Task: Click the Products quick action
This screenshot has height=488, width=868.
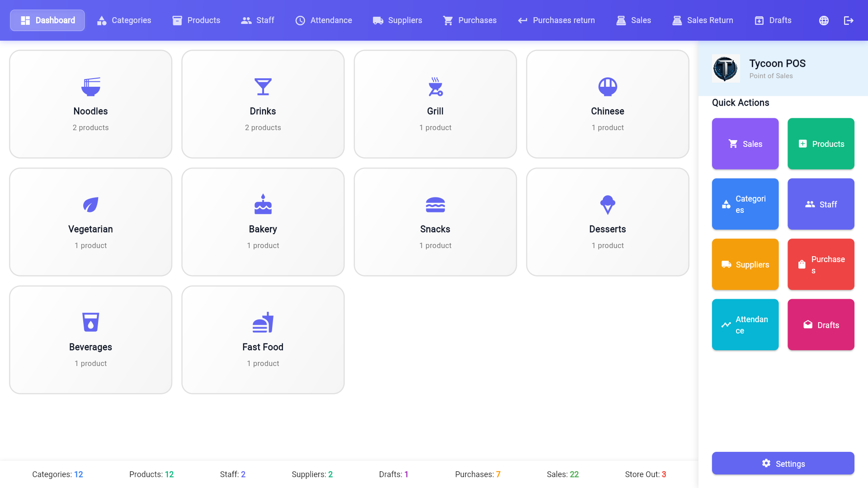Action: (x=821, y=144)
